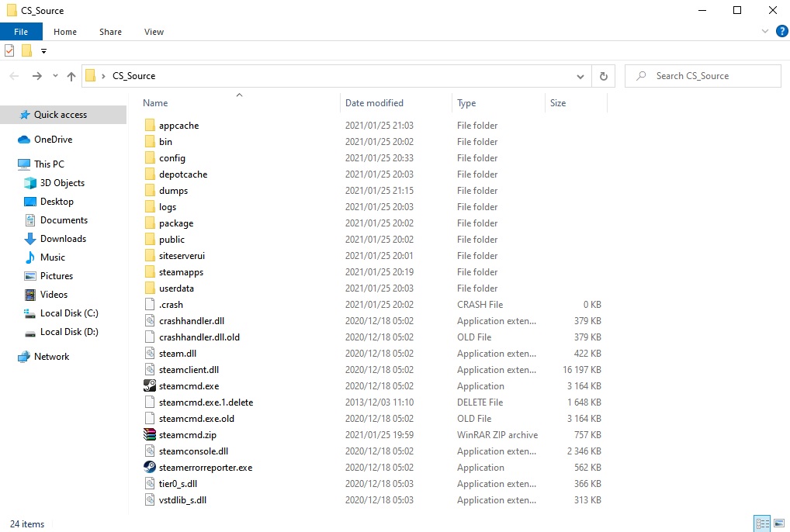Sort by Type column header

[x=498, y=102]
